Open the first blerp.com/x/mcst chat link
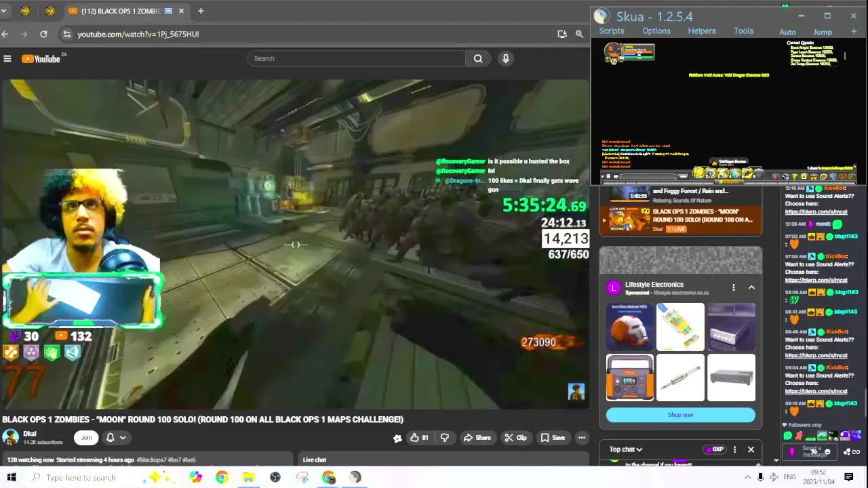The image size is (868, 488). pos(816,212)
